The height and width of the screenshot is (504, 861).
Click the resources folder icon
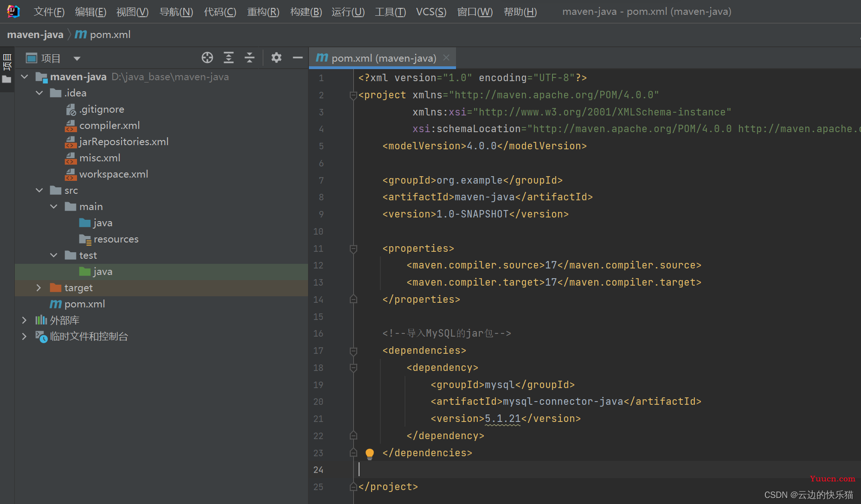point(85,239)
